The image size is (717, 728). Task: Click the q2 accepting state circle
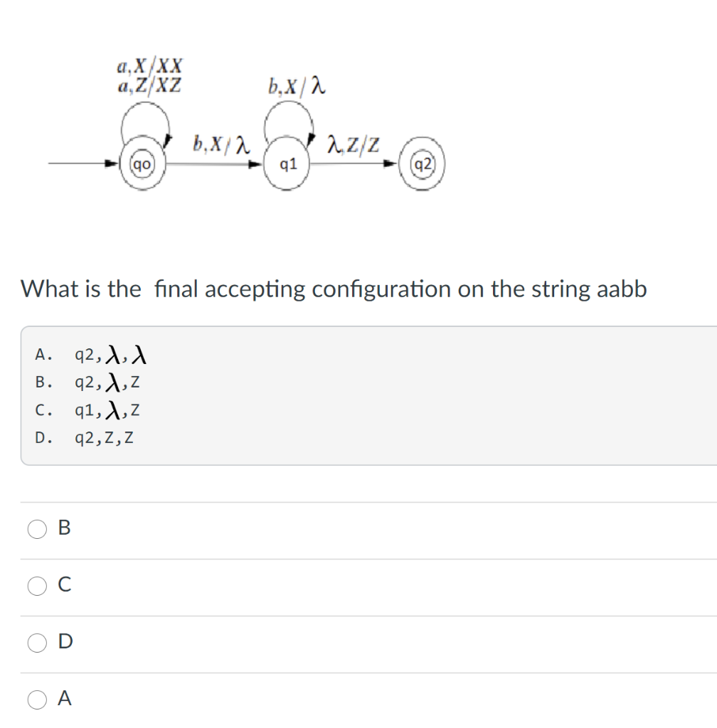(x=422, y=164)
